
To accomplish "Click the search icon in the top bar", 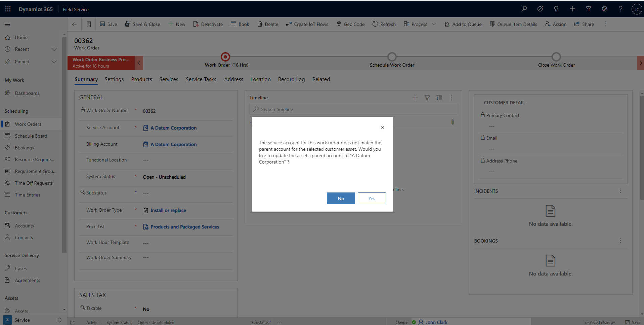I will pos(524,9).
